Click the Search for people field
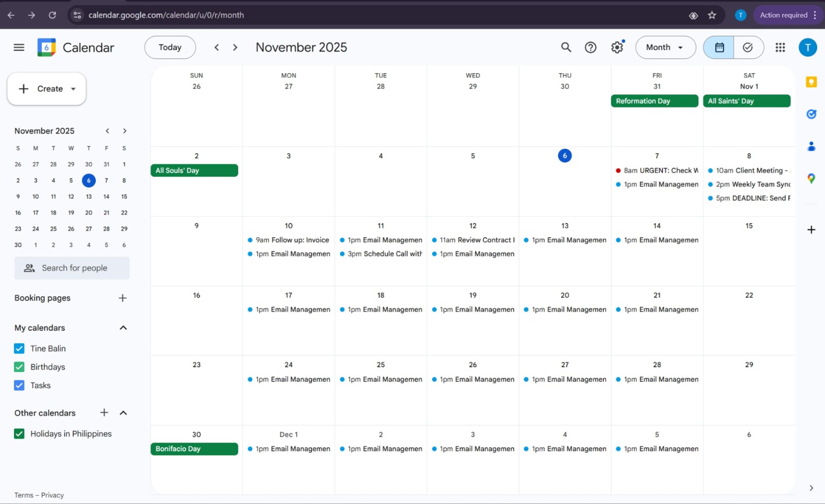This screenshot has width=825, height=504. [72, 268]
